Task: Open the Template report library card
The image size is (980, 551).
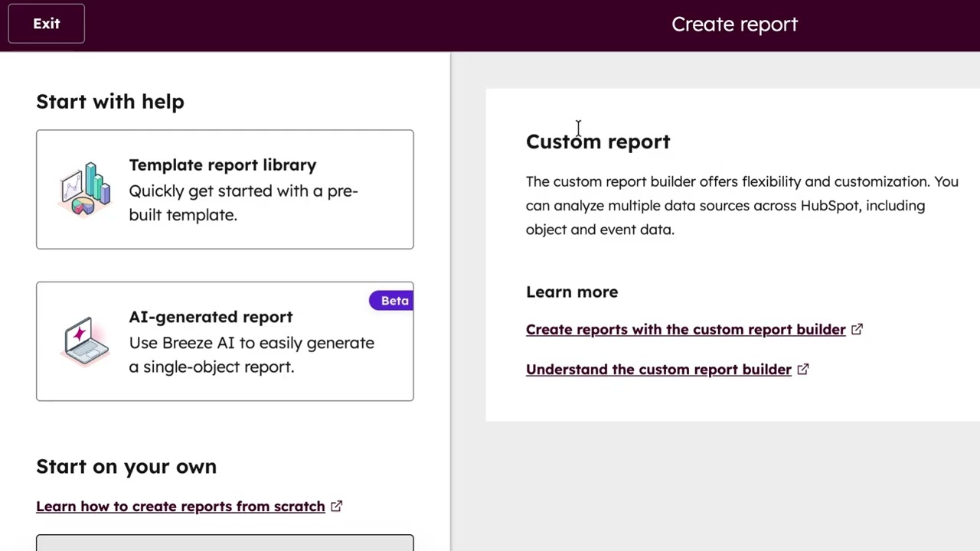Action: pos(224,189)
